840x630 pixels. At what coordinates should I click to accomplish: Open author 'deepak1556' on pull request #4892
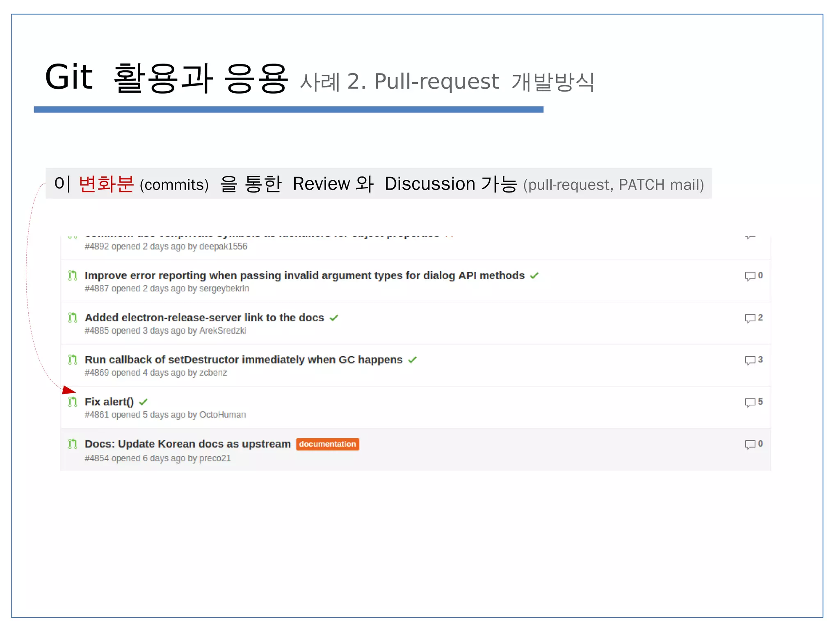(x=223, y=246)
